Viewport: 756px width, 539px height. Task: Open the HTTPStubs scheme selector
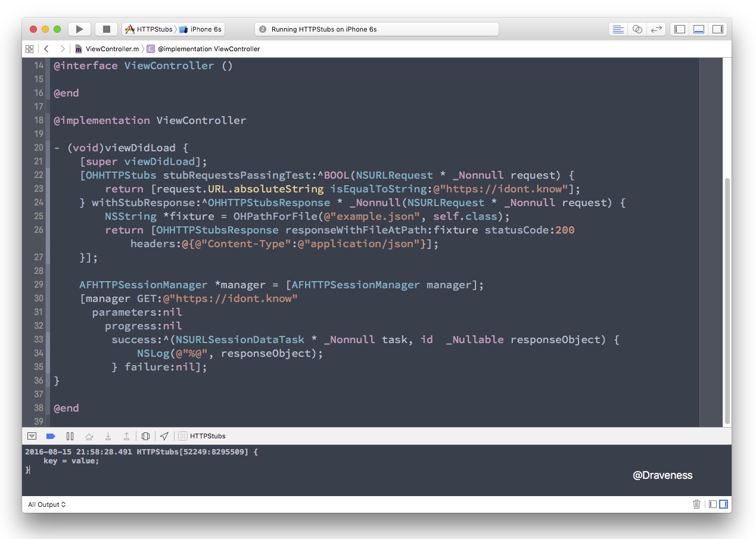[x=155, y=29]
